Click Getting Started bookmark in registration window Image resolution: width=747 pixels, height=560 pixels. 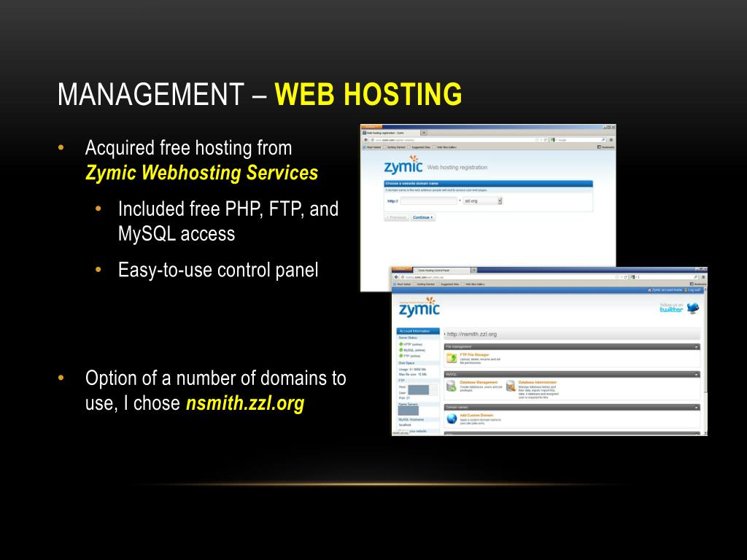[395, 147]
